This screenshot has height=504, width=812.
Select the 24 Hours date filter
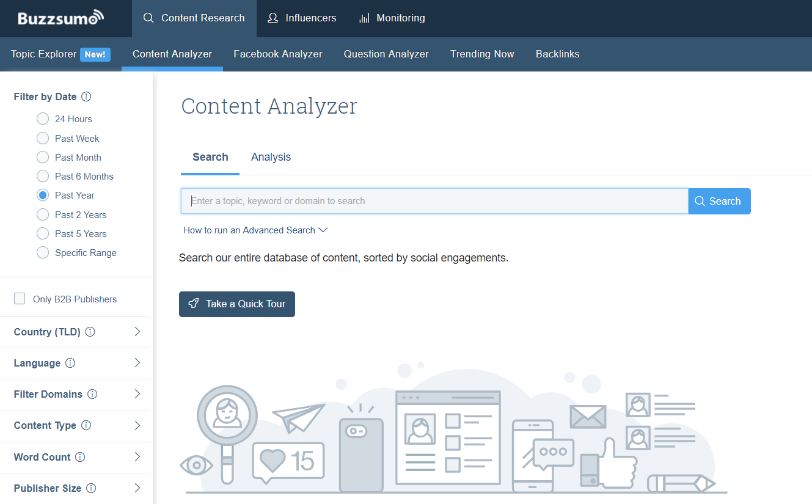[x=43, y=119]
